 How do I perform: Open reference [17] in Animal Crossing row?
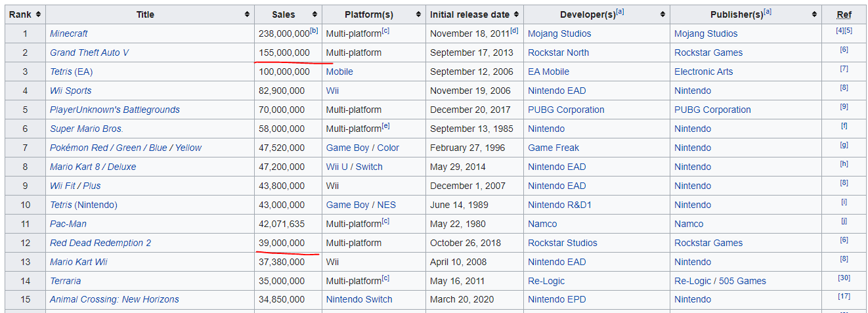[x=844, y=296]
